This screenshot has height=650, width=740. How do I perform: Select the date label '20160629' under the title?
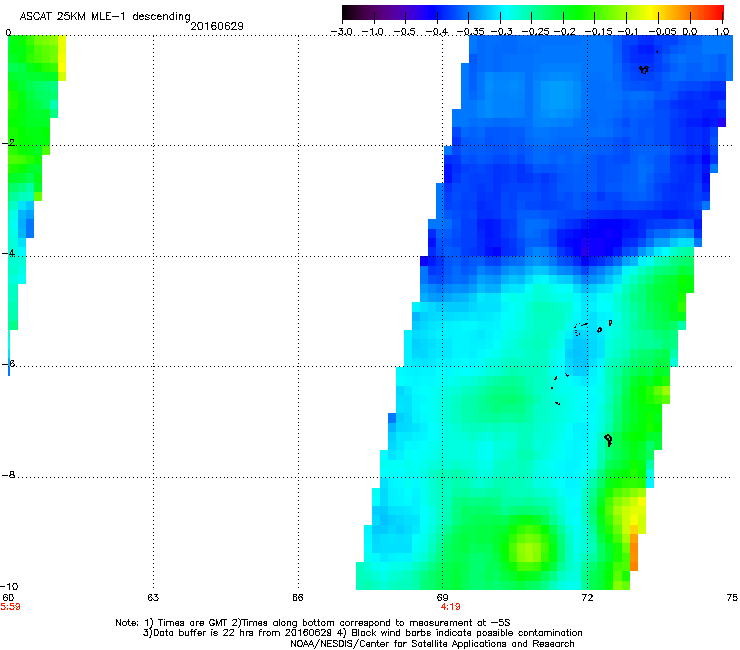(217, 26)
